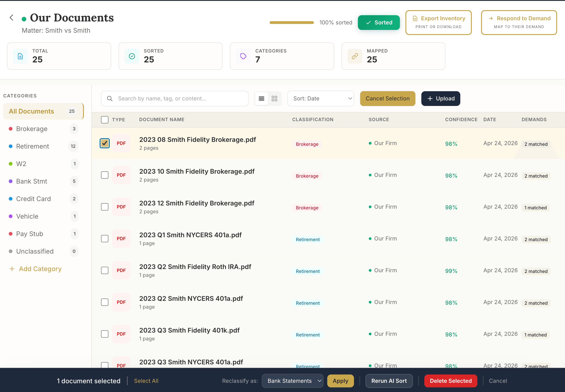
Task: Click Export Inventory button
Action: point(438,22)
